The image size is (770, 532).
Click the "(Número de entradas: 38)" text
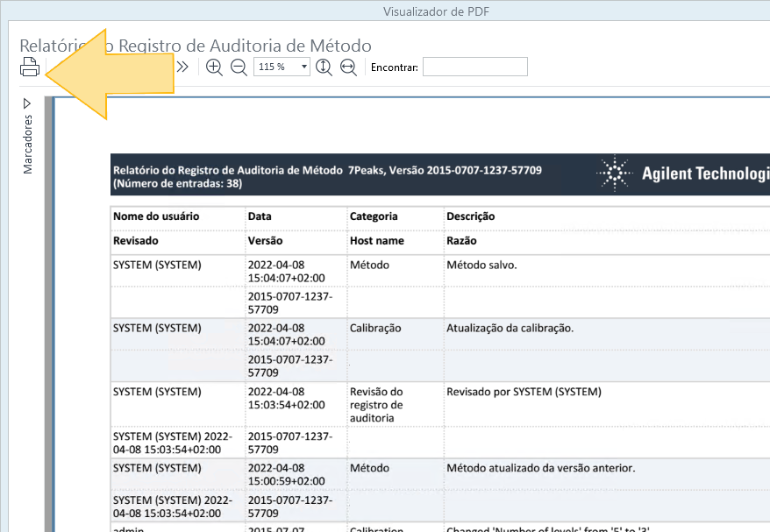pyautogui.click(x=177, y=183)
